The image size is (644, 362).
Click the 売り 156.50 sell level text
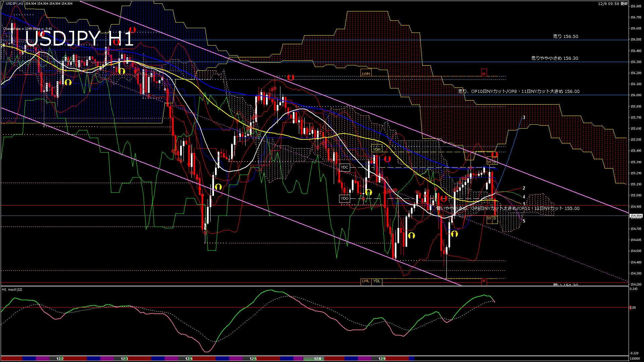click(x=566, y=36)
